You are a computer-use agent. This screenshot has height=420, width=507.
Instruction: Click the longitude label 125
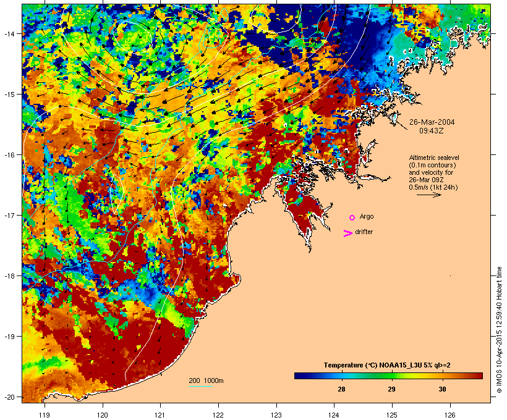coord(392,415)
